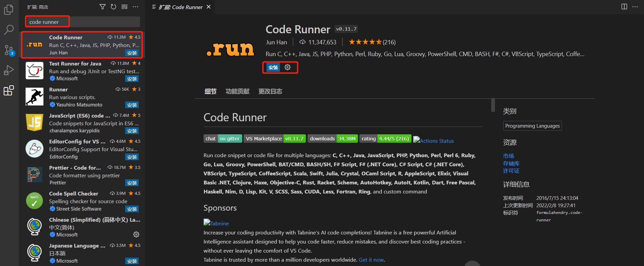The image size is (644, 266).
Task: Open the Jun Han publisher link
Action: 276,42
